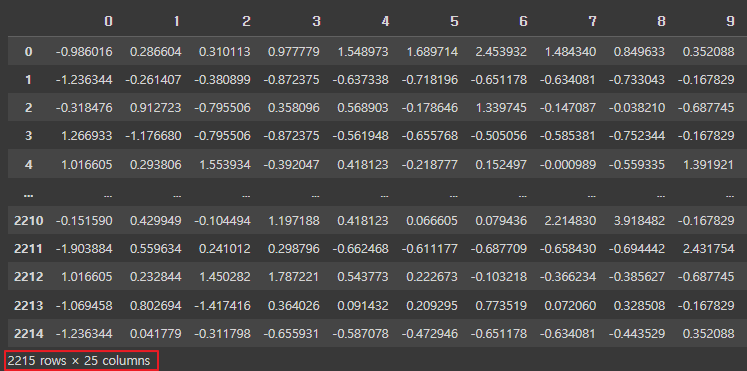Click the value -0.986016 in row 0

pyautogui.click(x=84, y=51)
